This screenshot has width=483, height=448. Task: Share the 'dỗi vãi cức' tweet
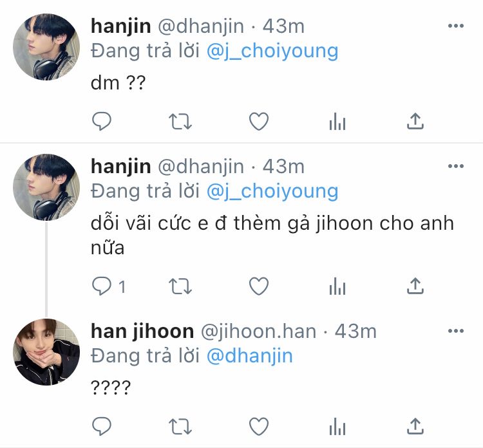tap(415, 286)
